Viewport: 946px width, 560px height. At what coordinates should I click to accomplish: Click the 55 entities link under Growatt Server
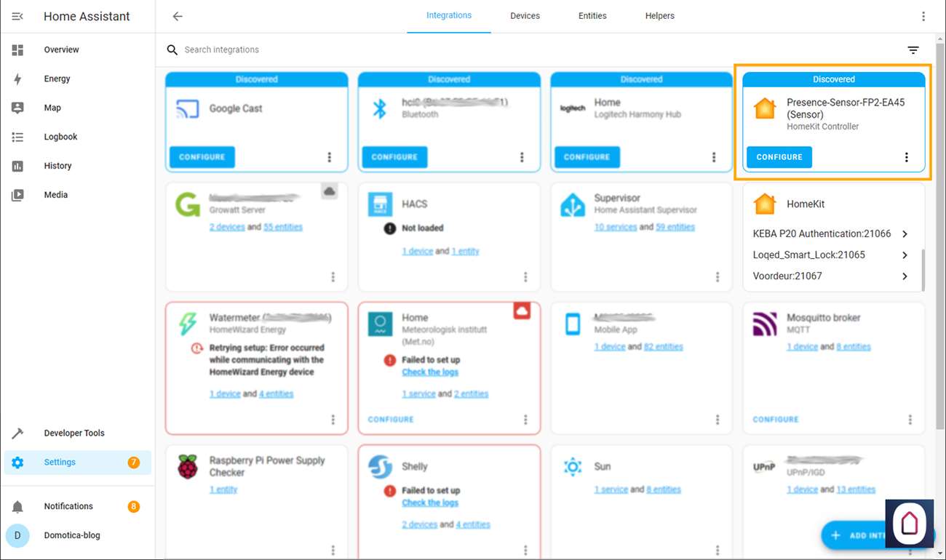(283, 227)
